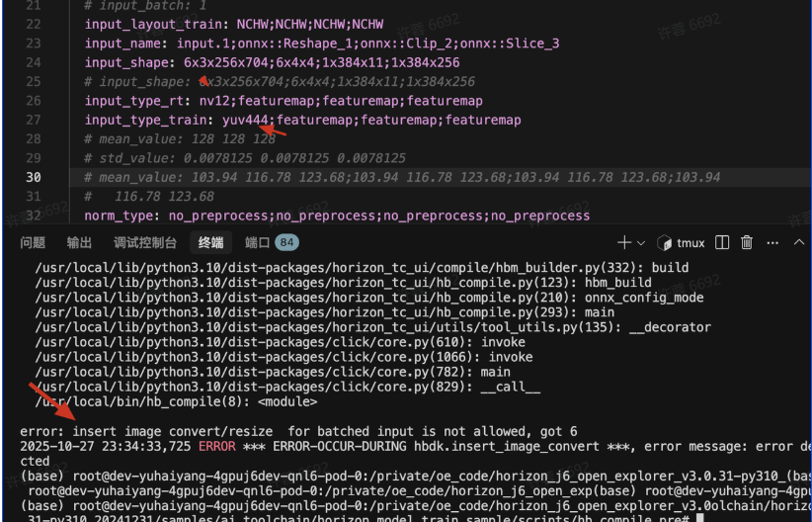This screenshot has height=522, width=812.
Task: Split the terminal panel
Action: point(722,242)
